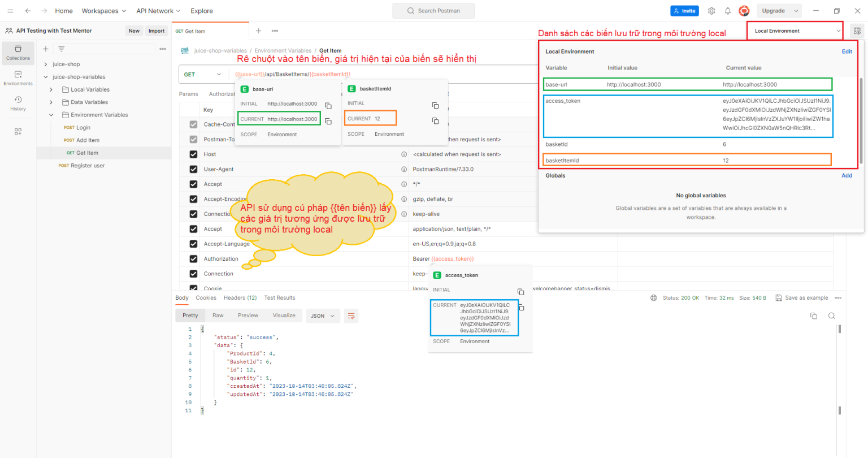Switch to the Raw view tab
868x458 pixels.
point(218,316)
